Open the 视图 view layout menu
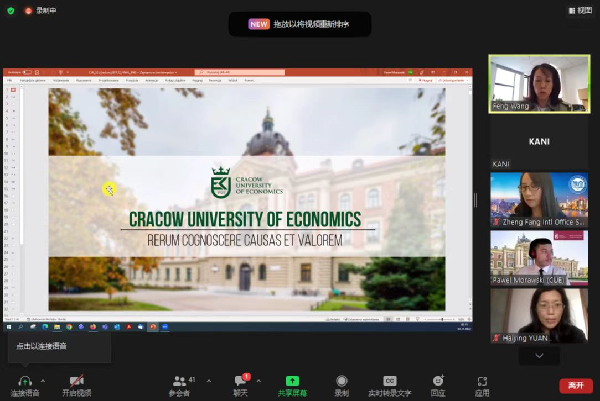 coord(580,11)
